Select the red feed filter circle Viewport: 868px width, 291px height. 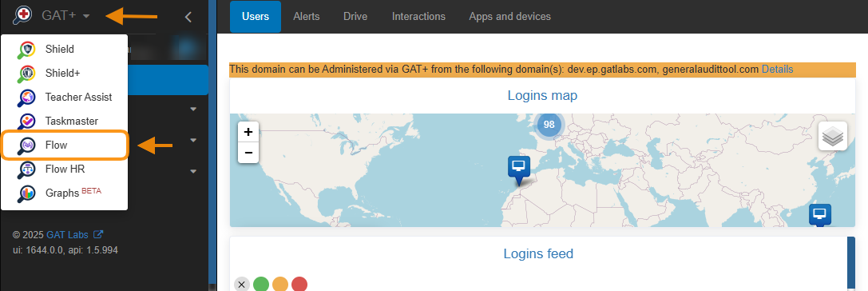click(x=299, y=285)
